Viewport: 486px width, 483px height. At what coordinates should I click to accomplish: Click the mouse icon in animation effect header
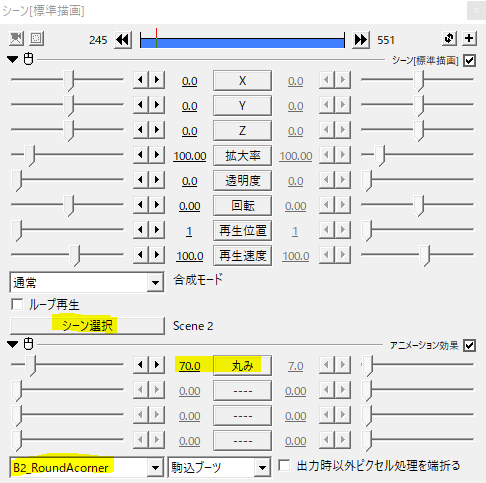pyautogui.click(x=29, y=344)
